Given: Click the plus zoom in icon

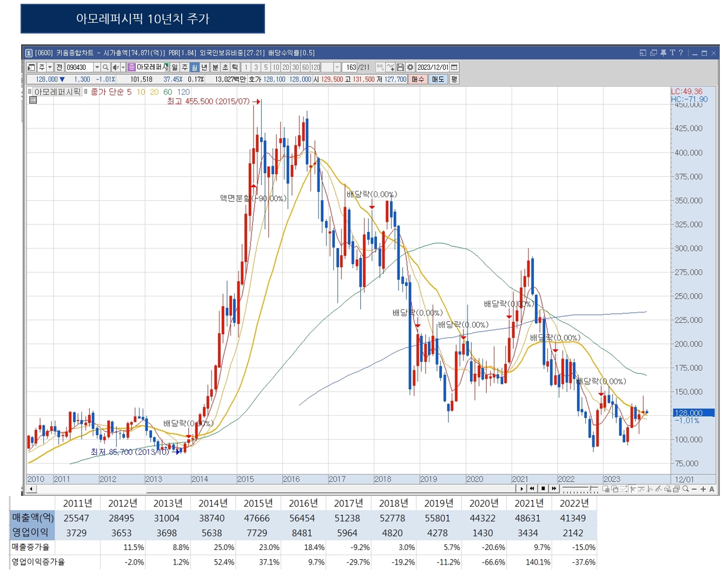Looking at the screenshot, I should tap(703, 489).
